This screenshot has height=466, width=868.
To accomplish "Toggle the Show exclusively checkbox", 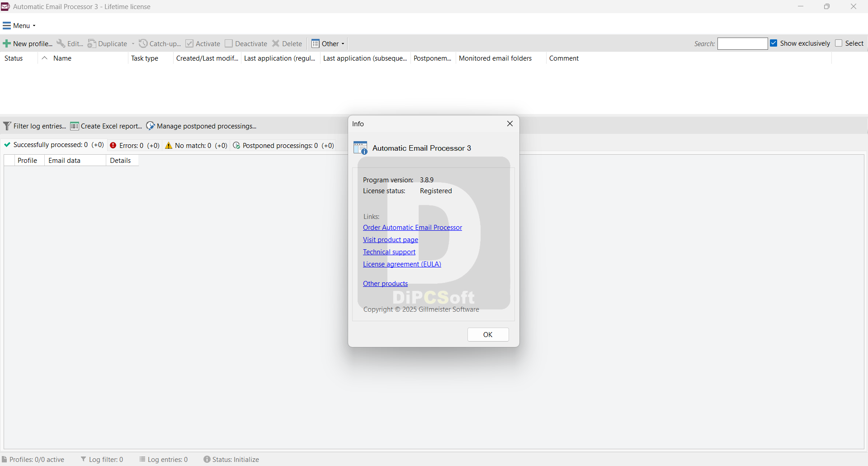I will pos(774,43).
